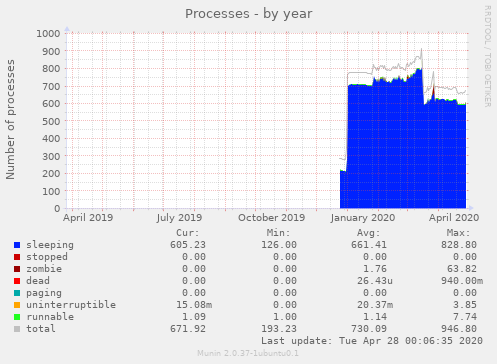This screenshot has width=497, height=364.
Task: Click the teal paging legend swatch
Action: tap(17, 293)
